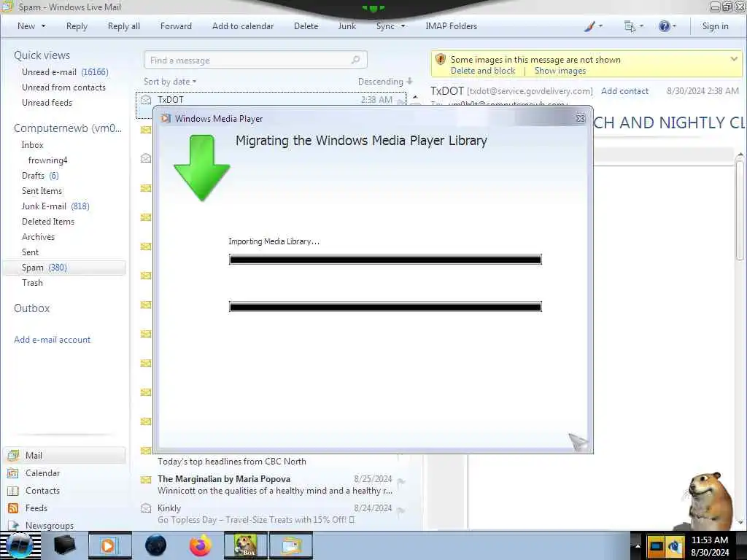Open the frowning4 subfolder
This screenshot has height=560, width=747.
tap(47, 160)
